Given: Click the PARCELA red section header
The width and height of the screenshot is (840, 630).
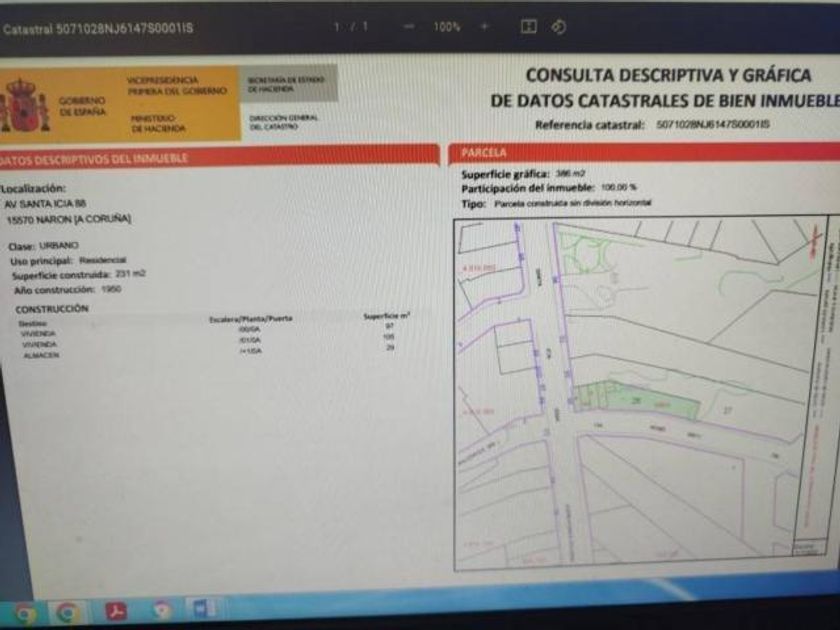Looking at the screenshot, I should tap(644, 153).
